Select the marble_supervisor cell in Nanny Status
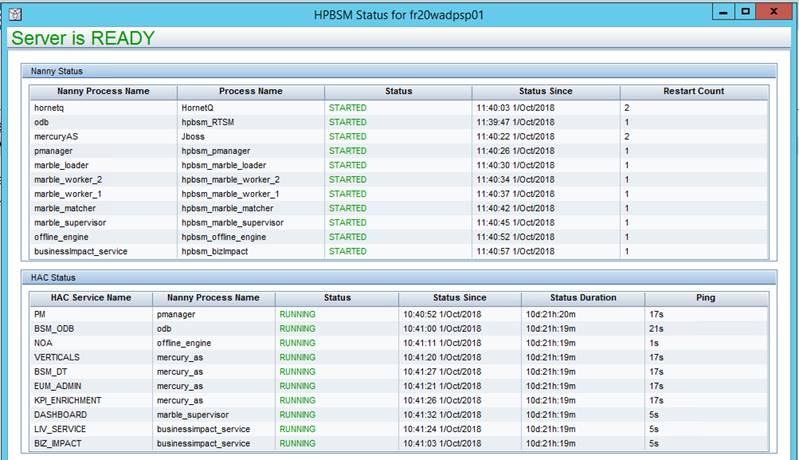The height and width of the screenshot is (460, 799). [x=103, y=223]
